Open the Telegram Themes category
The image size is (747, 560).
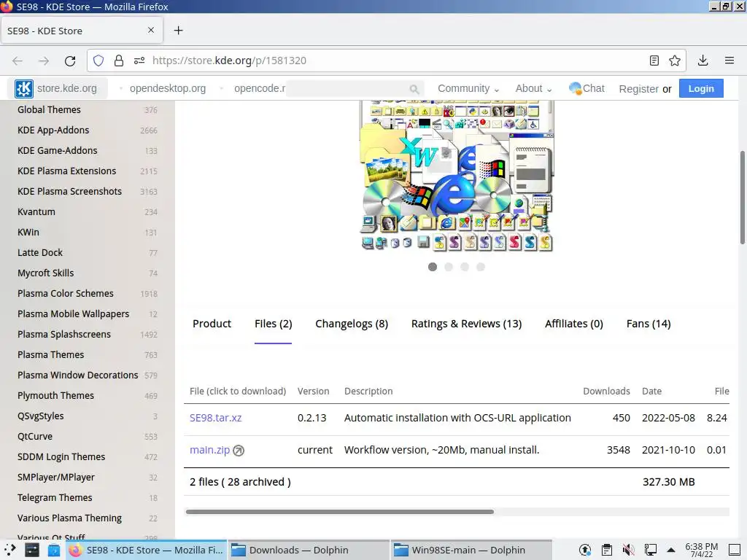coord(55,497)
